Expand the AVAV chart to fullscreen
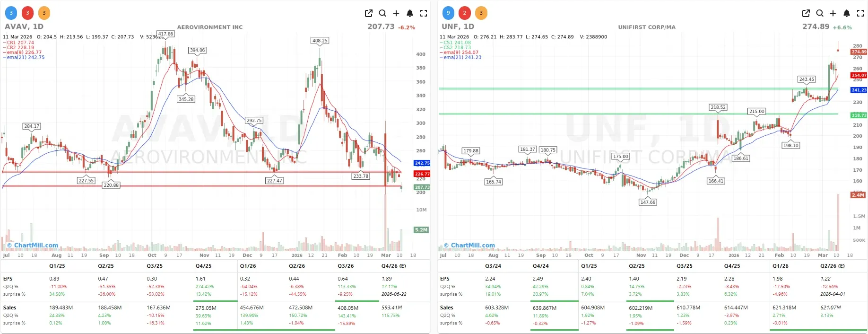The image size is (868, 334). tap(424, 13)
